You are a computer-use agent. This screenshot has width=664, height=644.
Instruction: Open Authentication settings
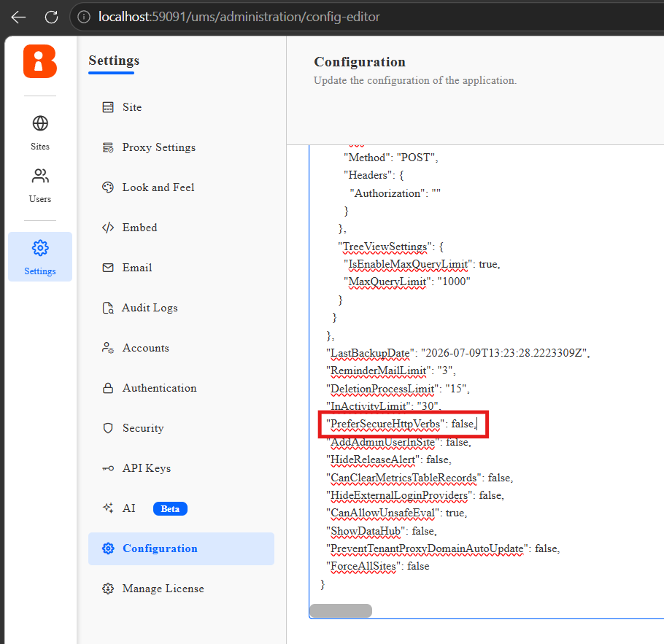(160, 388)
